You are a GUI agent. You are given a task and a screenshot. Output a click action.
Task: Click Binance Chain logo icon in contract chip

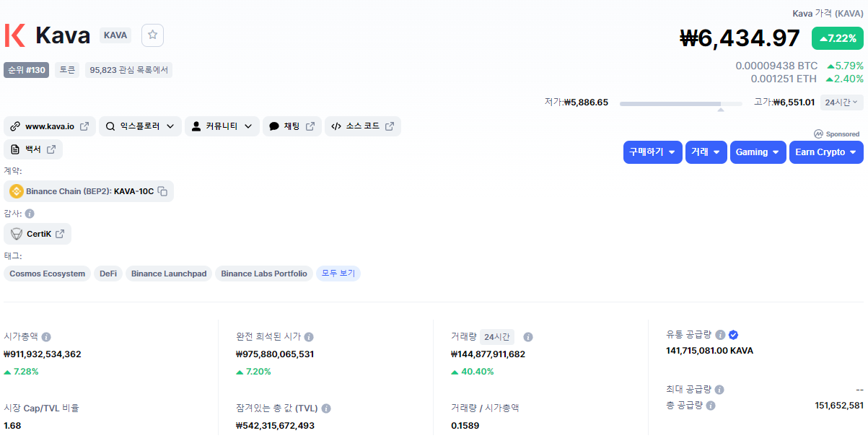(x=17, y=191)
